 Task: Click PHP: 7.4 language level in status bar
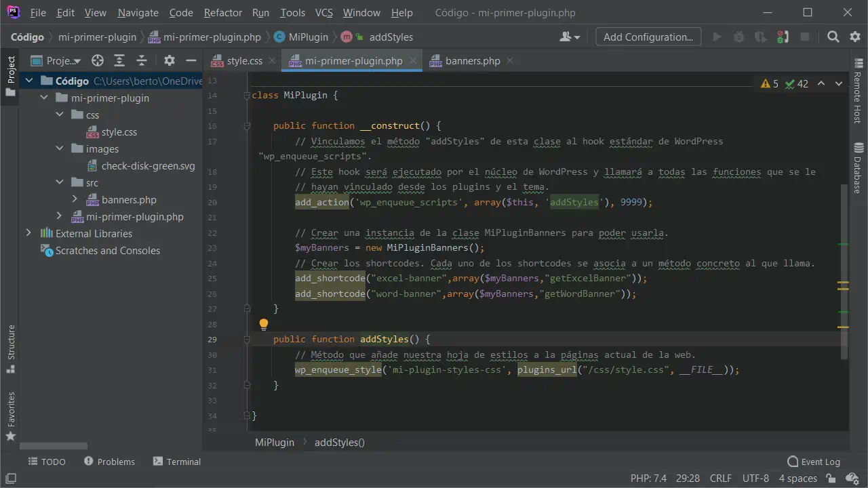point(648,478)
